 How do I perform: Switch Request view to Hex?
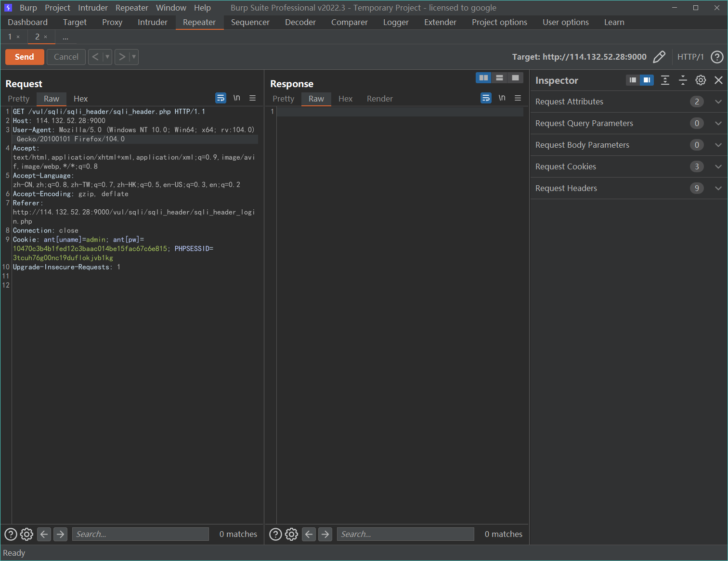(80, 99)
